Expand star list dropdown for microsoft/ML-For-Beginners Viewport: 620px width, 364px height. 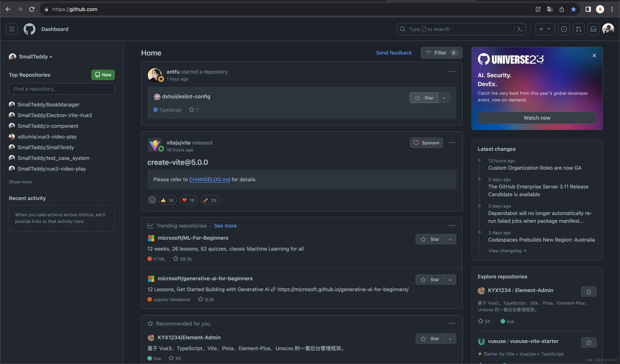pos(450,239)
